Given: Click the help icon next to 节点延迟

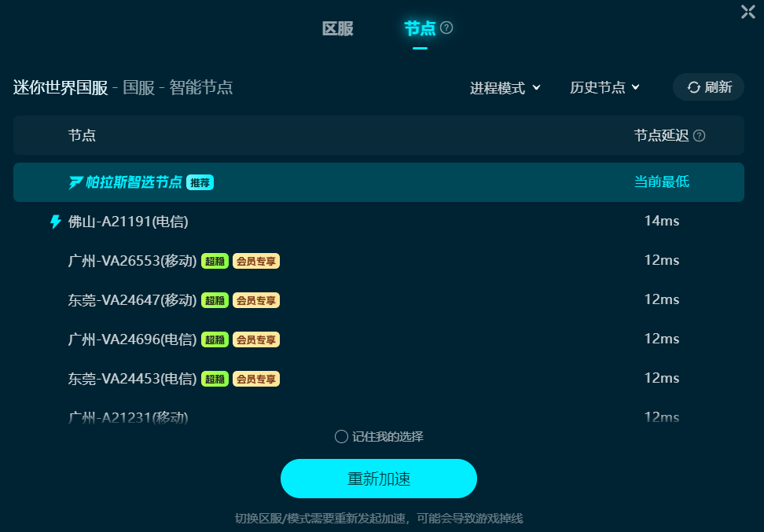Looking at the screenshot, I should click(x=700, y=136).
